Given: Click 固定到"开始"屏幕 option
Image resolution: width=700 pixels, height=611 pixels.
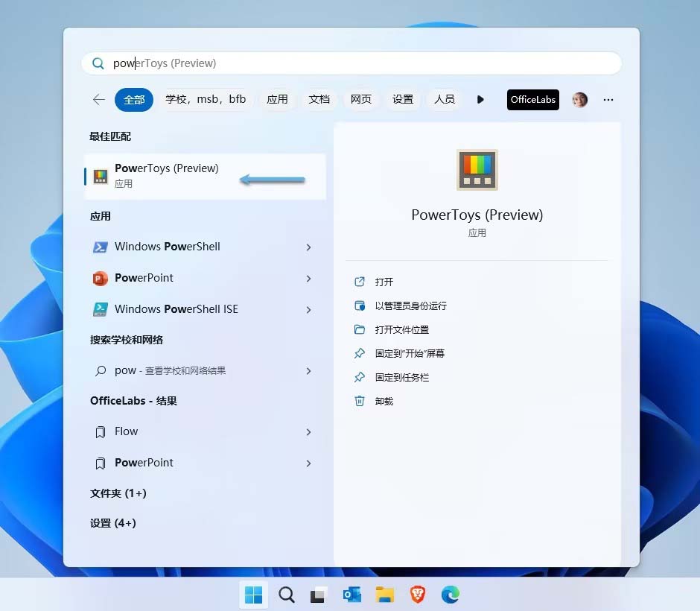Looking at the screenshot, I should 410,354.
